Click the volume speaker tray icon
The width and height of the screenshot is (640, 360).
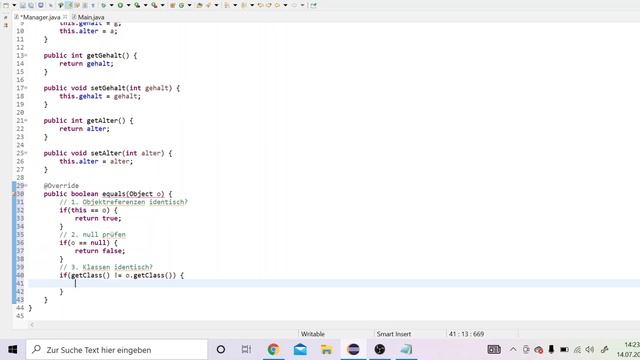[x=590, y=349]
